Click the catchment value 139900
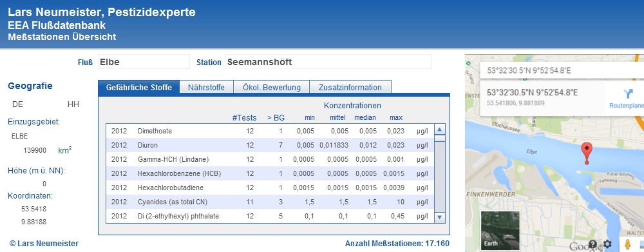The height and width of the screenshot is (252, 644). point(35,150)
